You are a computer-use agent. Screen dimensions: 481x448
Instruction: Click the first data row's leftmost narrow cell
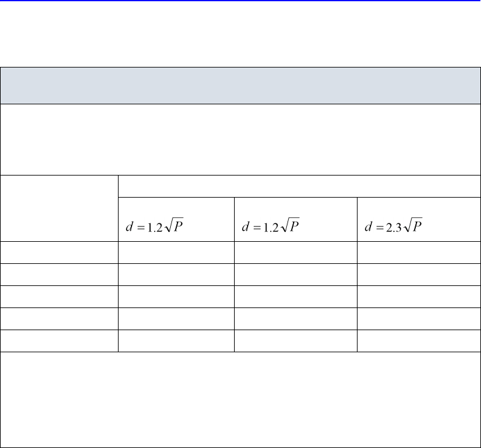(x=59, y=252)
